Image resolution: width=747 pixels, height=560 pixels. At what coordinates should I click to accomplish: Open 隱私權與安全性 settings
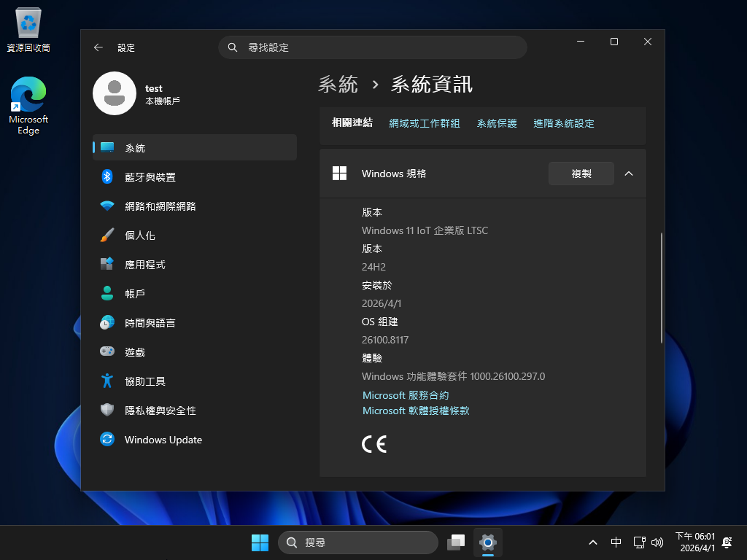click(x=160, y=411)
